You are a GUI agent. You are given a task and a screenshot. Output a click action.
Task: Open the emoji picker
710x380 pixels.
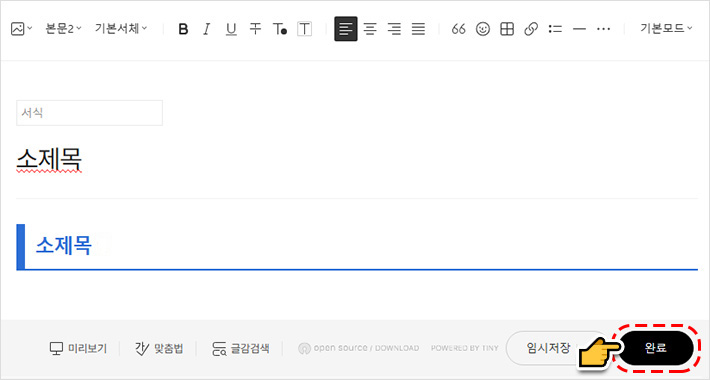pyautogui.click(x=483, y=29)
